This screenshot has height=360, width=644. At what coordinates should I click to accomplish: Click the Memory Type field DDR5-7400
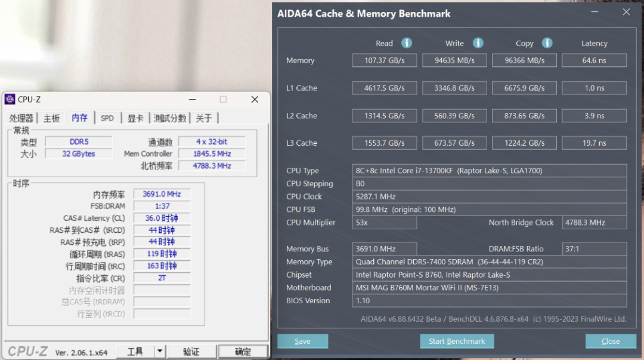489,261
